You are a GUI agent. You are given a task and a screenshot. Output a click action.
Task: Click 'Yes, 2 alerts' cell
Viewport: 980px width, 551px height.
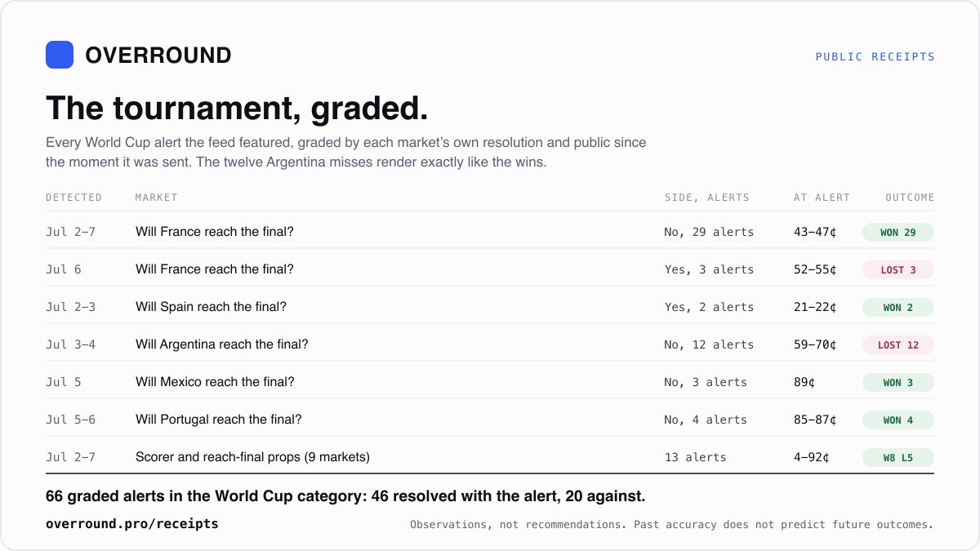pos(709,307)
